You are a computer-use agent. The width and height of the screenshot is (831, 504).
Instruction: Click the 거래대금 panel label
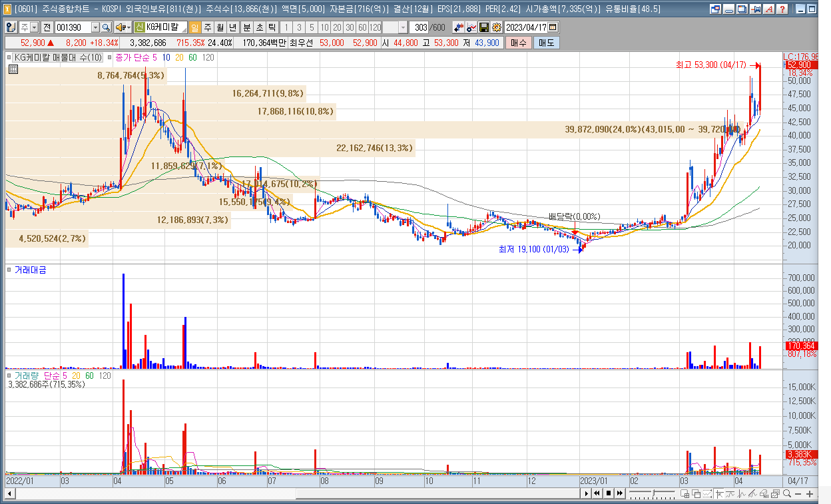click(31, 270)
